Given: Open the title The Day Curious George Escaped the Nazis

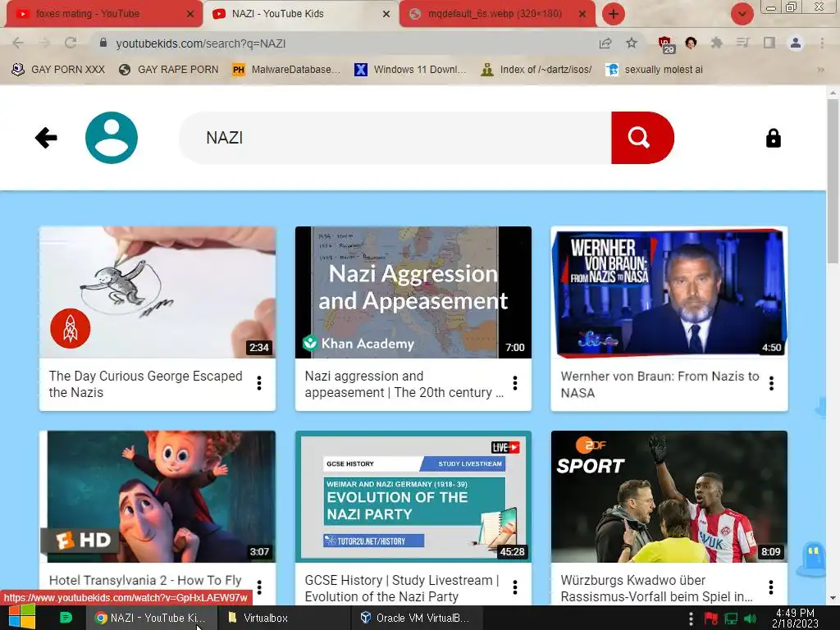Looking at the screenshot, I should 146,384.
